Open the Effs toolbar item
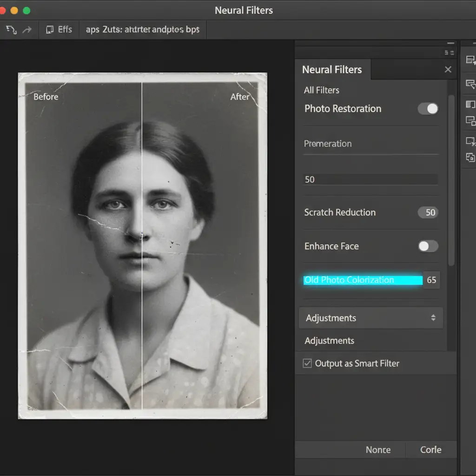 coord(59,30)
